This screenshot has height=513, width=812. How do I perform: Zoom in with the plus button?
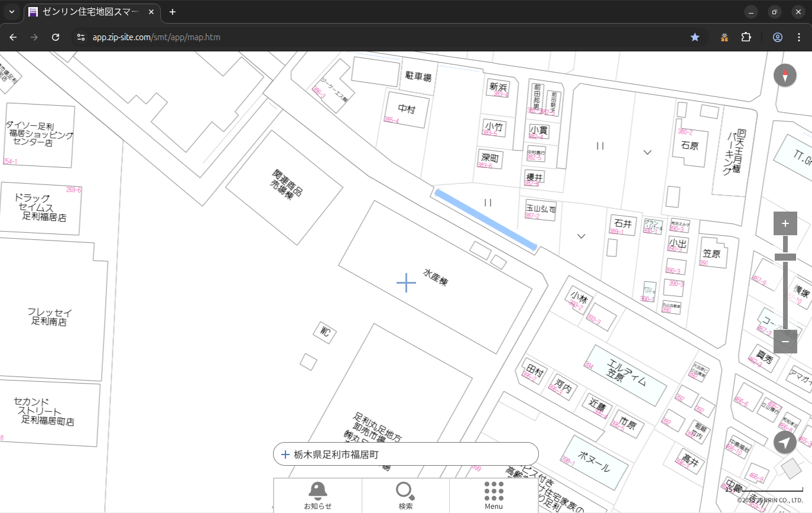click(785, 223)
